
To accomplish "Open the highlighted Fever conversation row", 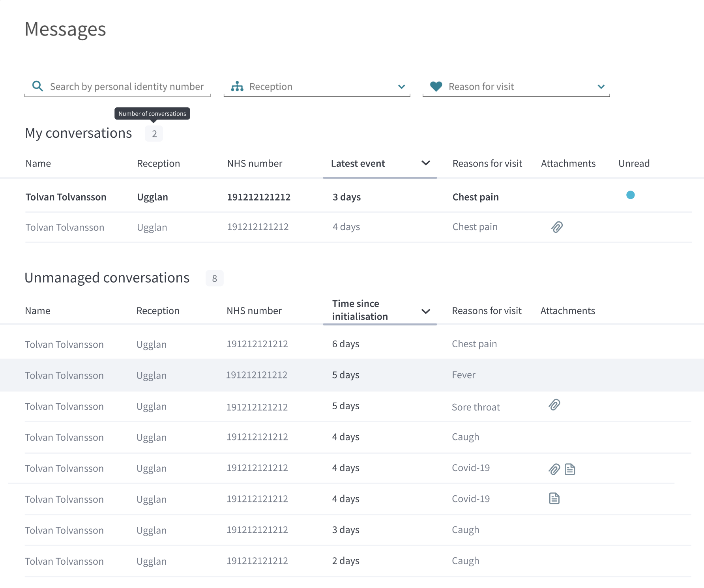I will point(352,375).
